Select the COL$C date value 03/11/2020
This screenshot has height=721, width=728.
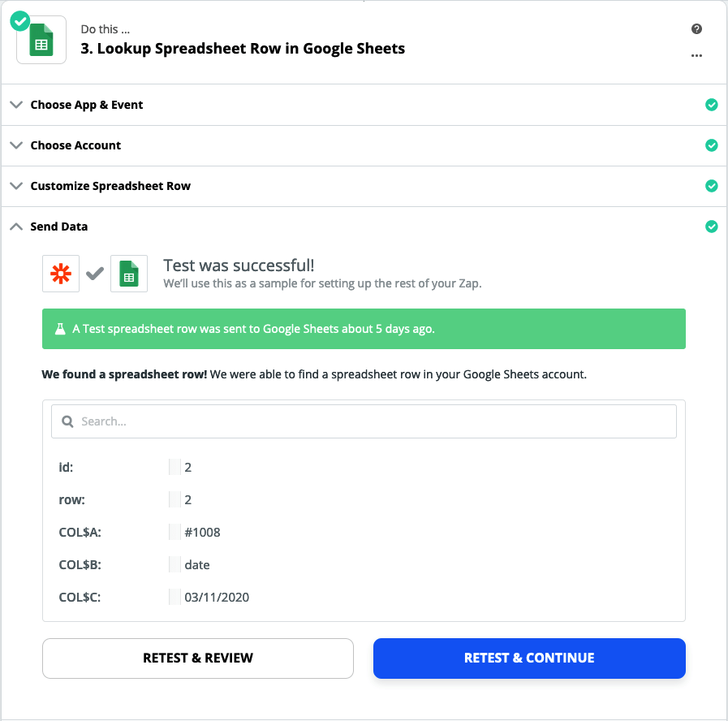[x=217, y=598]
